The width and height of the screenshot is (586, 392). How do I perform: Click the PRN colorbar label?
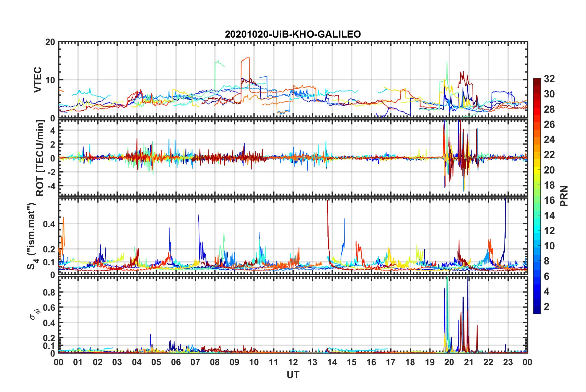564,196
